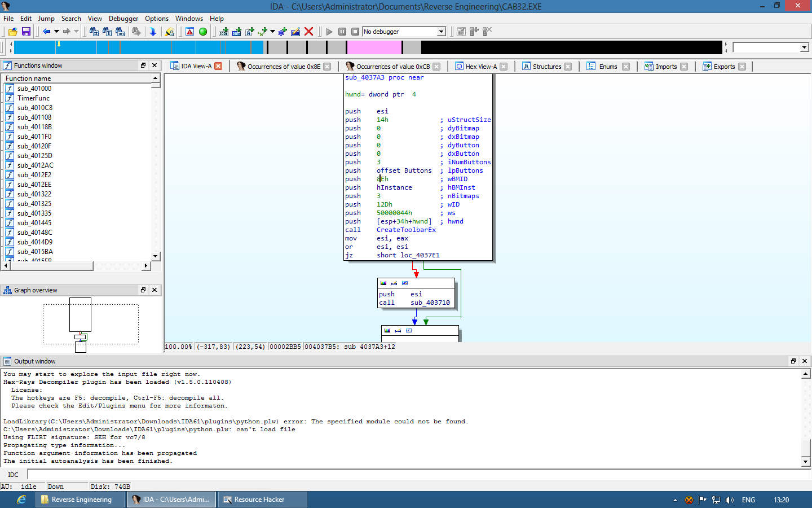Image resolution: width=812 pixels, height=508 pixels.
Task: Switch to the Hex View-A tab
Action: tap(481, 66)
